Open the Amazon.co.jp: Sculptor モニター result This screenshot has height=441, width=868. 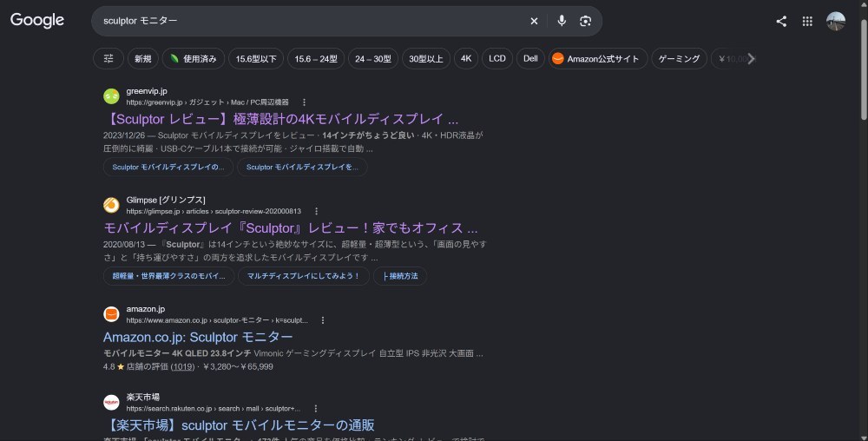tap(198, 337)
